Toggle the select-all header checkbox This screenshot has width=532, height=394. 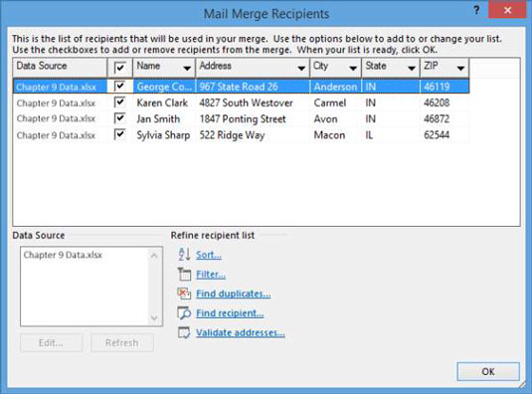[119, 68]
